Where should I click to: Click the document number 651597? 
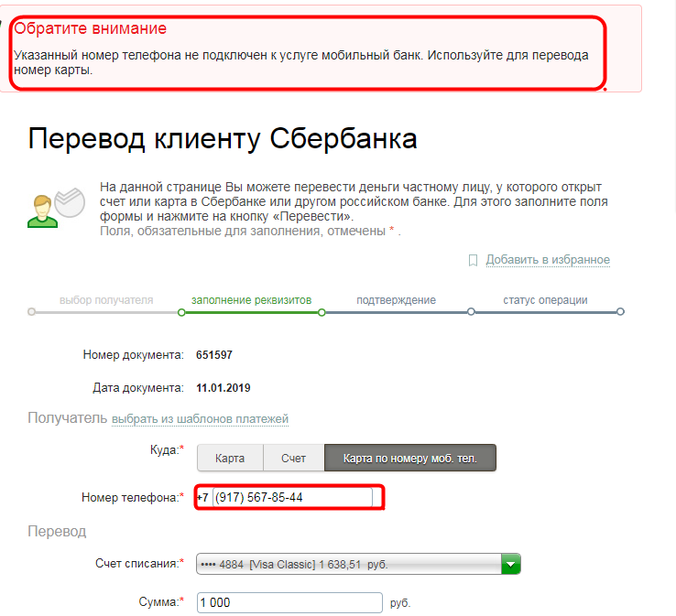point(214,355)
